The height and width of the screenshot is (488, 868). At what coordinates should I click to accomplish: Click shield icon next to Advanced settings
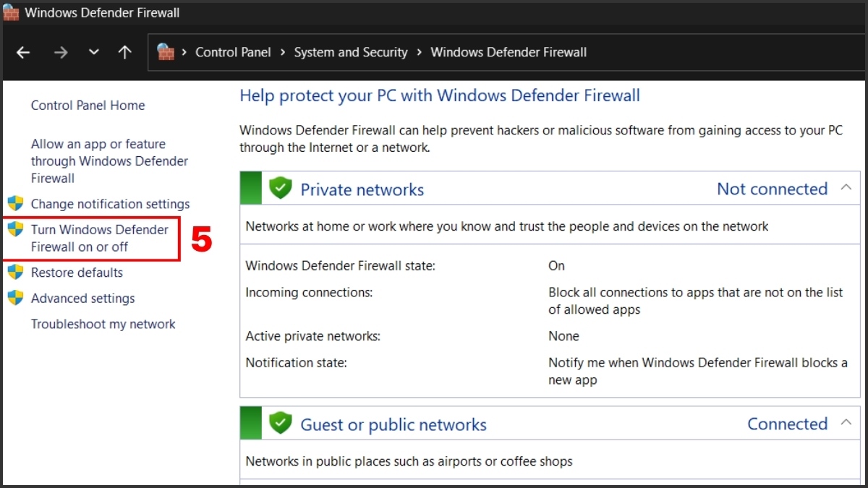pos(15,298)
